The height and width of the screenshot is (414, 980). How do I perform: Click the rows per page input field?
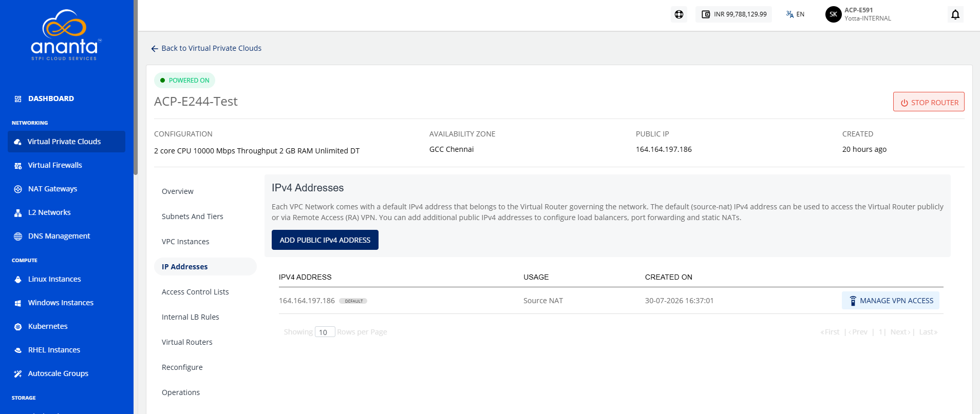(x=325, y=332)
